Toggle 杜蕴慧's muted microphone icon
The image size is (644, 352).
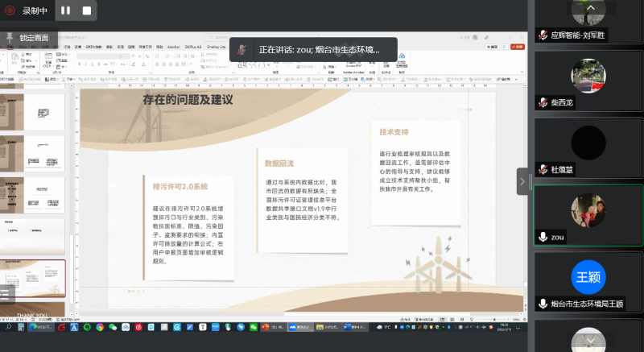[543, 169]
